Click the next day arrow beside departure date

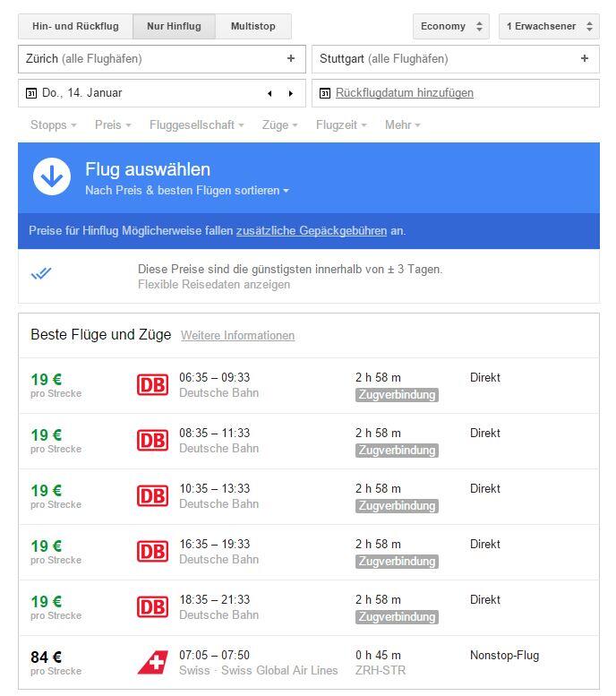coord(291,93)
